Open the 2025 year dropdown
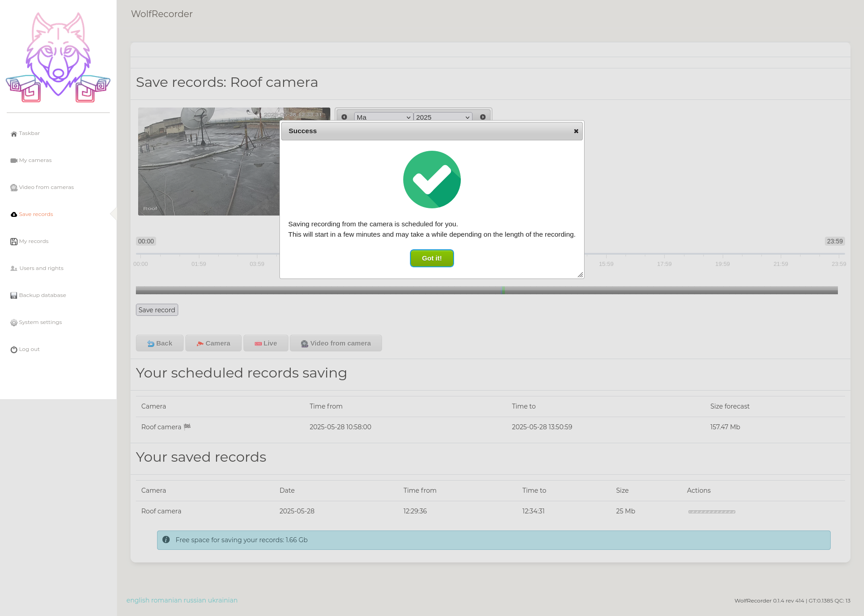 (443, 117)
